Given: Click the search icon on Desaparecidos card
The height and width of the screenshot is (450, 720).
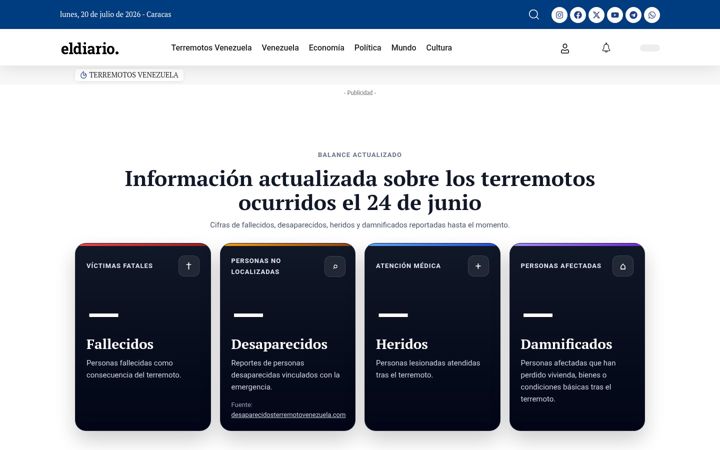Looking at the screenshot, I should pos(335,266).
